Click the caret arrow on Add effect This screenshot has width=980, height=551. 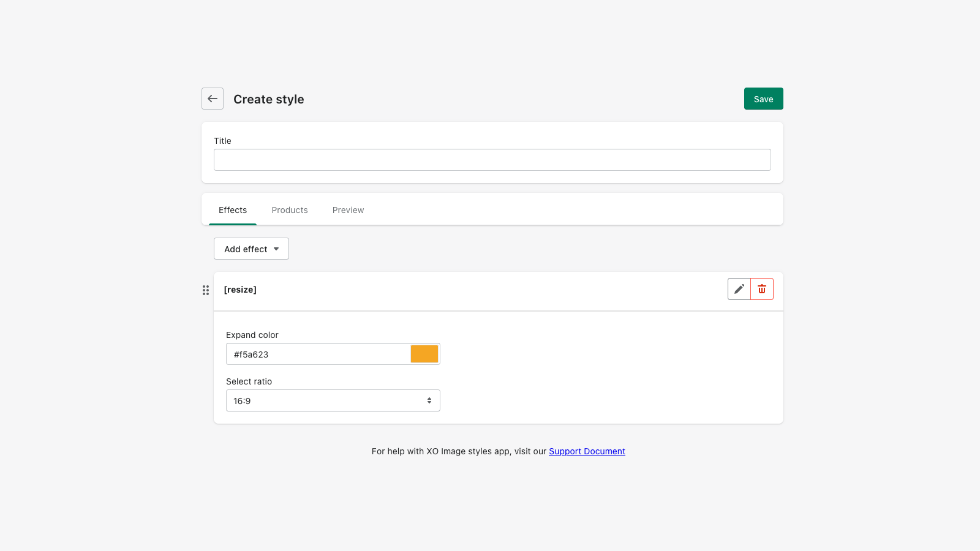tap(276, 249)
